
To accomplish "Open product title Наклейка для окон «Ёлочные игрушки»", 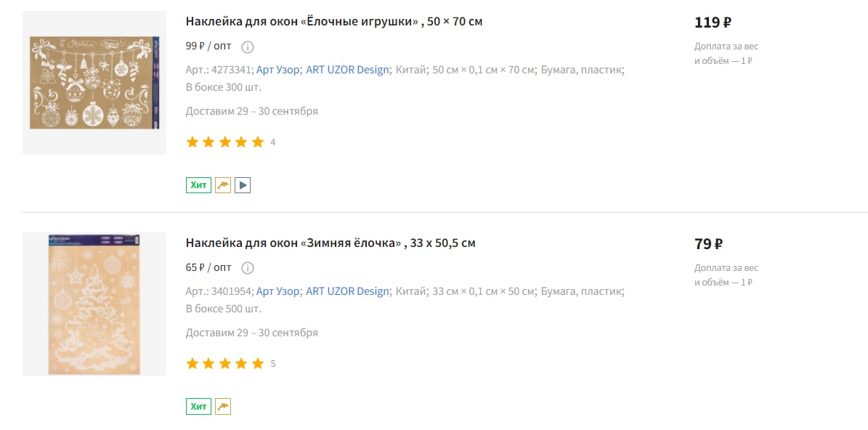I will [x=334, y=22].
